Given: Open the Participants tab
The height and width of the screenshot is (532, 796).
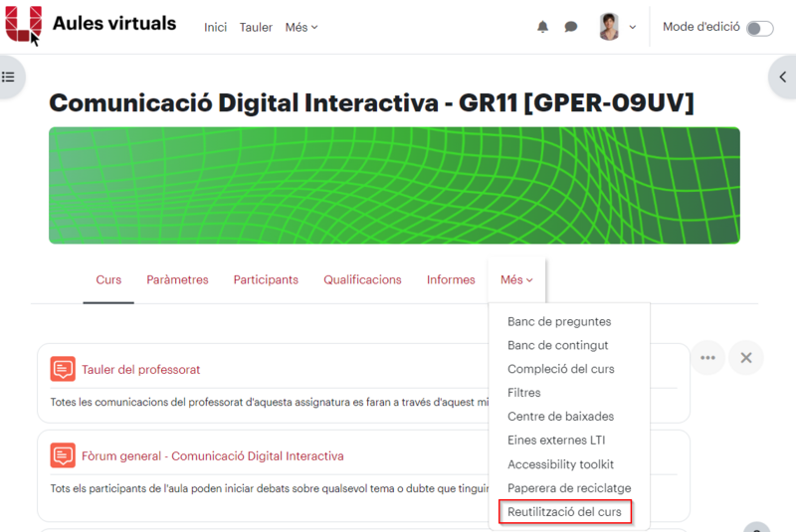Looking at the screenshot, I should click(266, 280).
